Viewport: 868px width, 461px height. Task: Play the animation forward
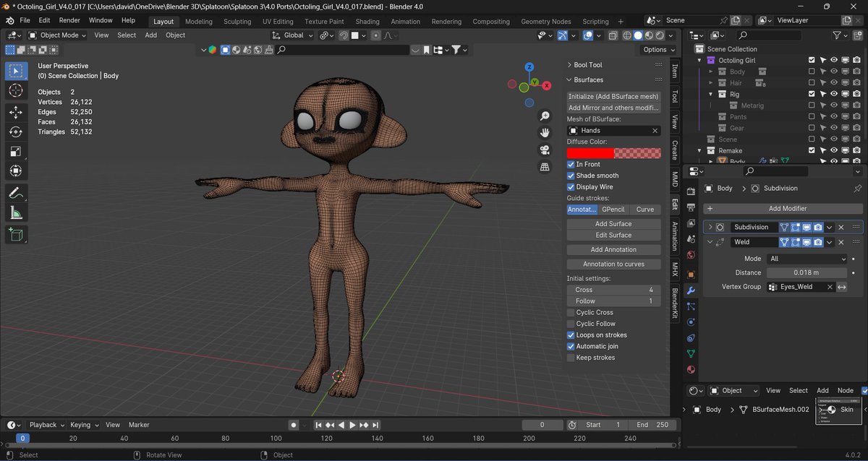coord(352,425)
